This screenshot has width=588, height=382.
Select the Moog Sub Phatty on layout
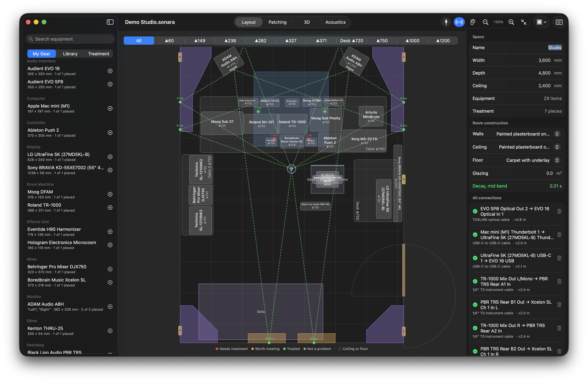(x=326, y=120)
